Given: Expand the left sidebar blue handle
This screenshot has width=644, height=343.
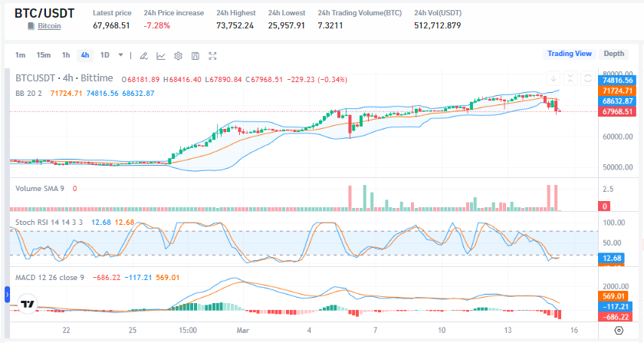Looking at the screenshot, I should 7,294.
